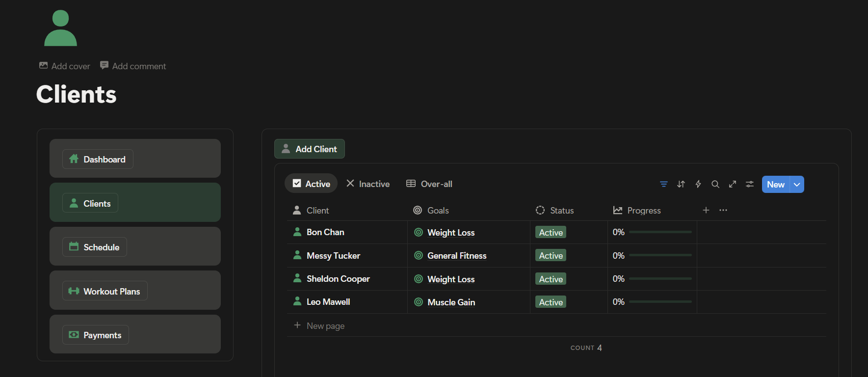Click Leo Mawell's Active status tag
This screenshot has height=377, width=868.
551,302
